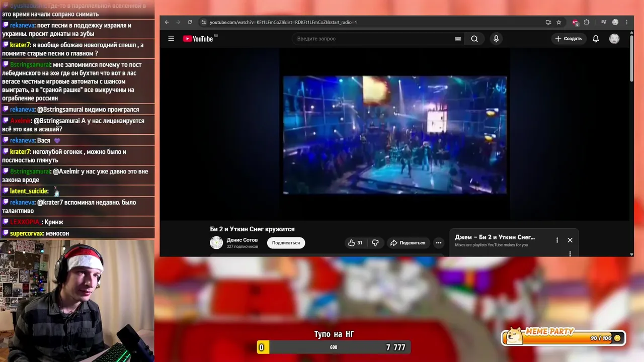The height and width of the screenshot is (362, 644).
Task: Open Chrome three-dot menu
Action: pyautogui.click(x=626, y=22)
